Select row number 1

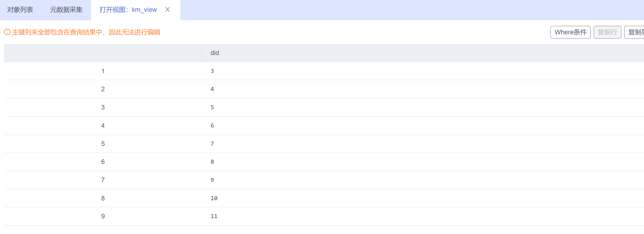103,71
